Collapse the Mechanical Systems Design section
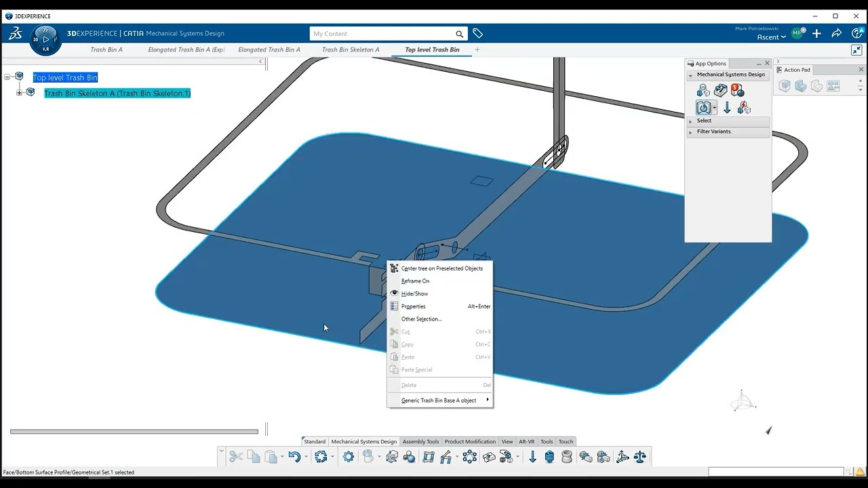868x488 pixels. pos(690,75)
